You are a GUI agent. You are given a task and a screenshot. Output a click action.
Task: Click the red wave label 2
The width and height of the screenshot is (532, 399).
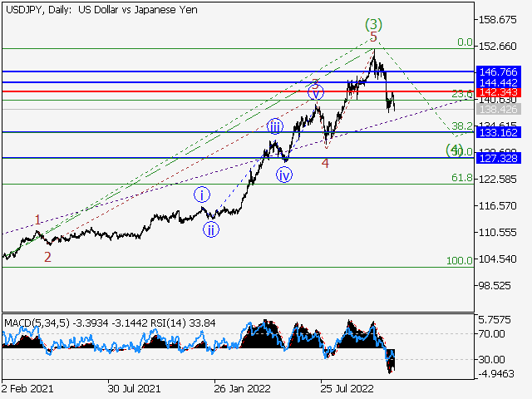coord(47,257)
